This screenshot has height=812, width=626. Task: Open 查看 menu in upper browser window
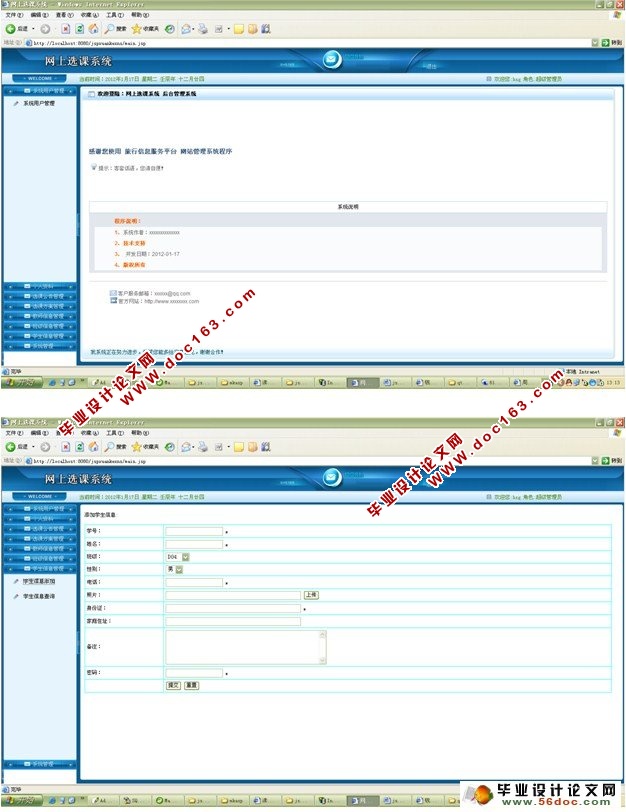[x=64, y=15]
